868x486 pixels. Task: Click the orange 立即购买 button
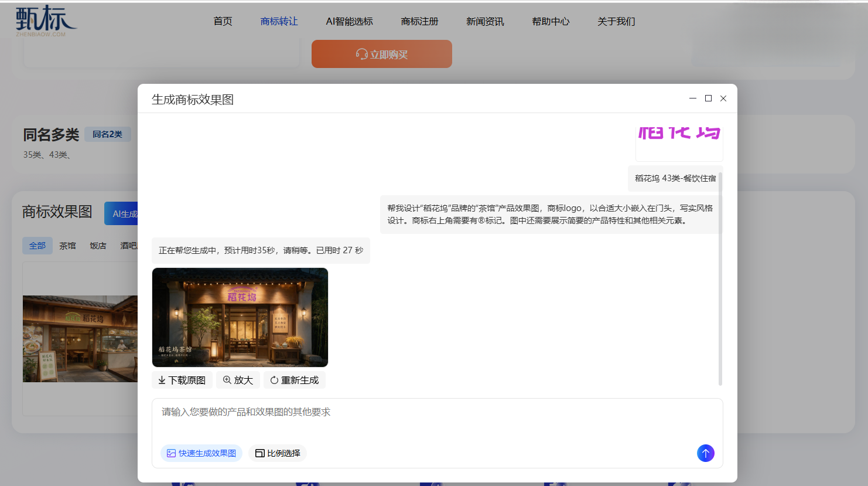point(382,54)
